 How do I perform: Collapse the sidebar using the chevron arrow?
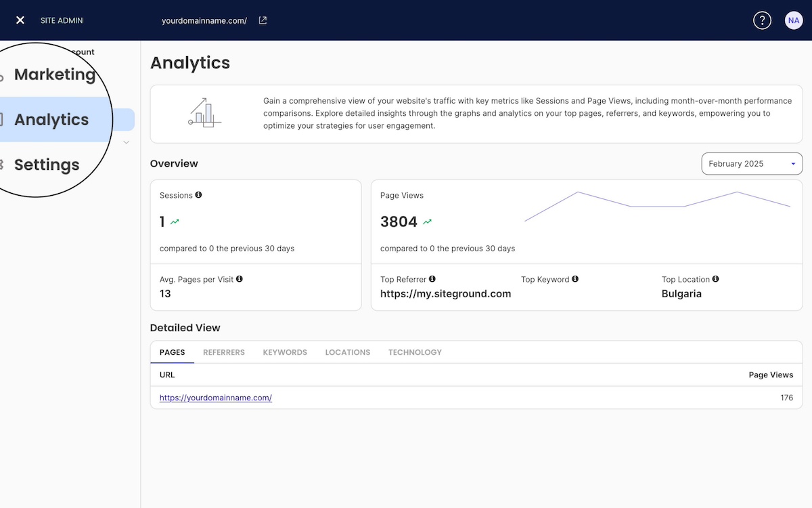click(x=126, y=142)
